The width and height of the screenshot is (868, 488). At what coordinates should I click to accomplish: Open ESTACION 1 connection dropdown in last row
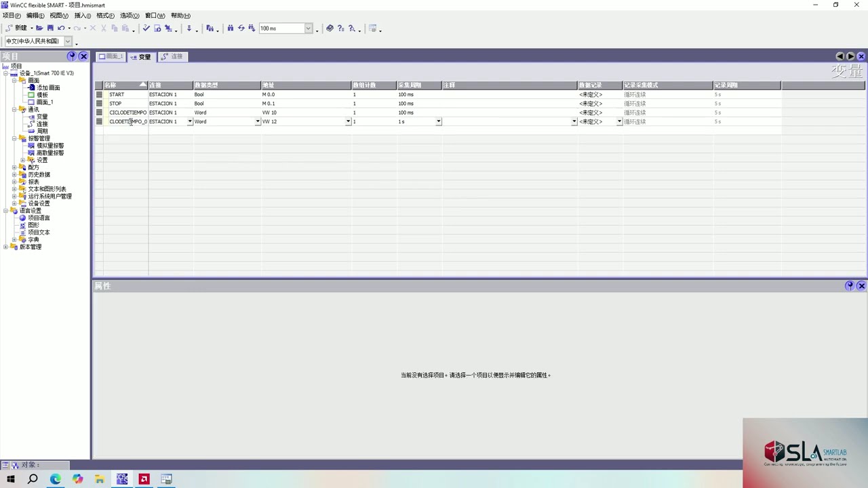190,122
